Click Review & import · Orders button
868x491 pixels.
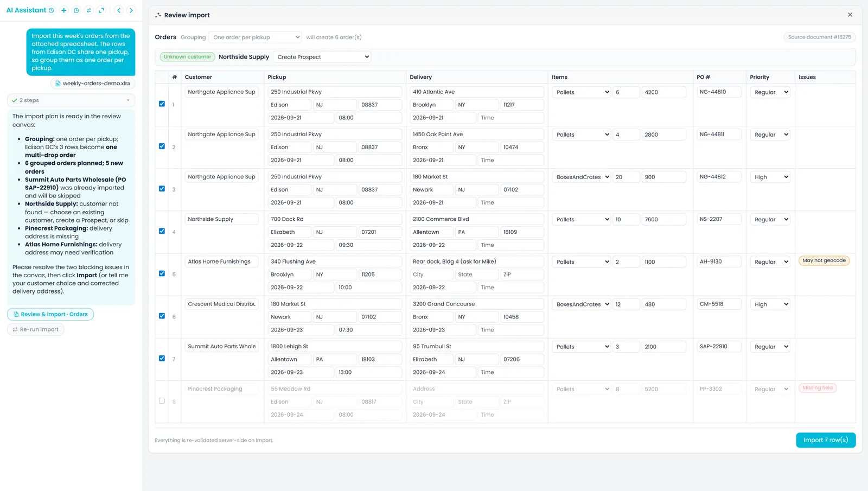(x=50, y=314)
